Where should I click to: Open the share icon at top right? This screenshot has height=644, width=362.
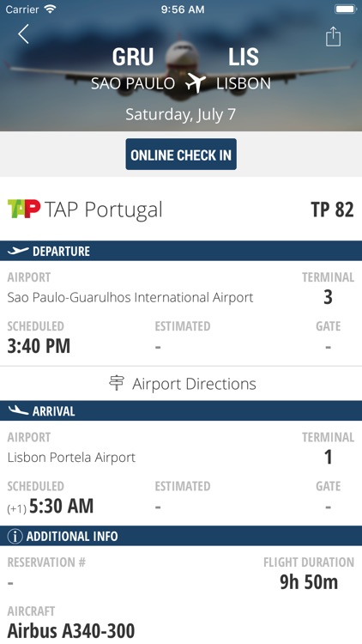point(333,36)
